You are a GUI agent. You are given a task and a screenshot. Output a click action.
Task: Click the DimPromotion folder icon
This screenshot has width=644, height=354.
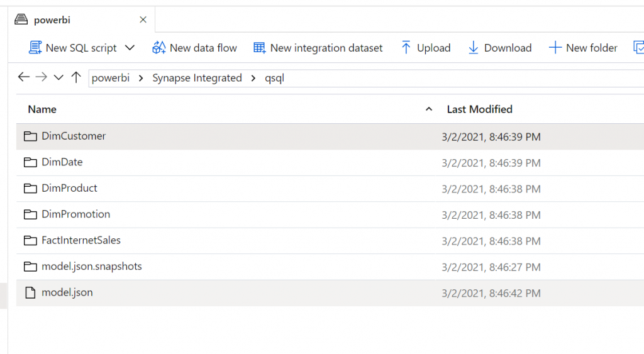pos(30,214)
